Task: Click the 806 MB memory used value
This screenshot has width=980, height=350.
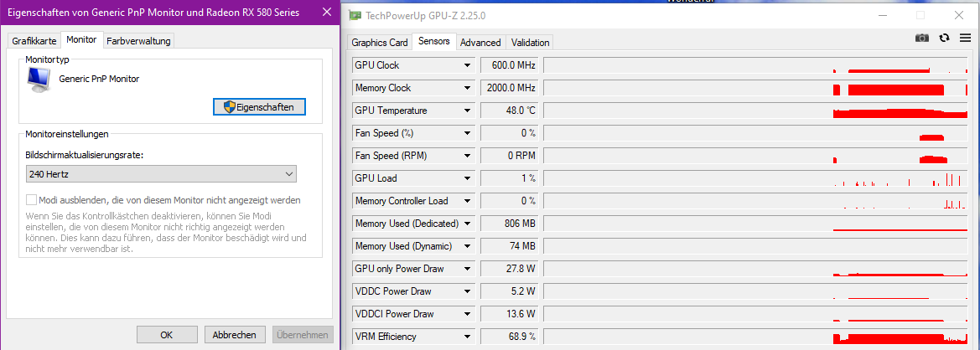Action: 510,224
